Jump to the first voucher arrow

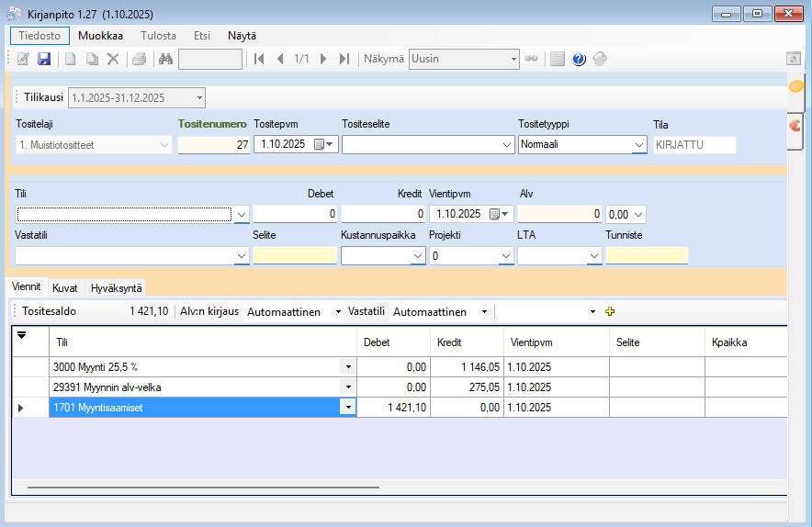click(260, 59)
